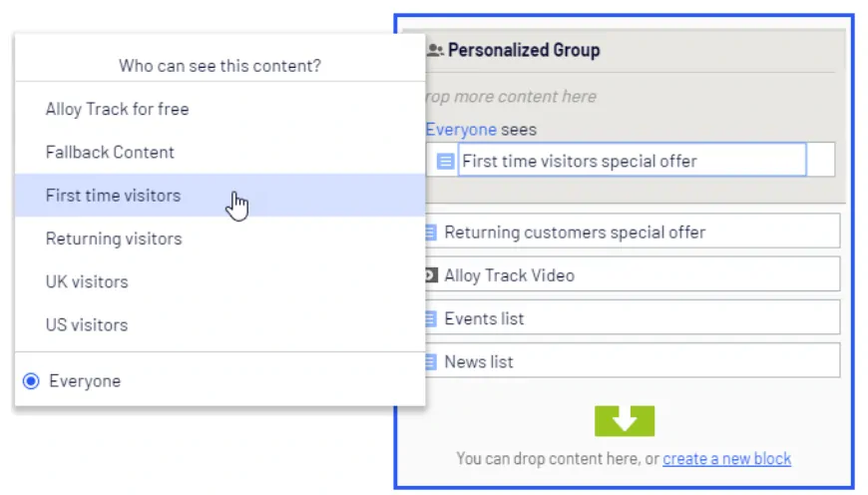Follow the create a new block link
Screen dimensions: 868x495
click(727, 458)
